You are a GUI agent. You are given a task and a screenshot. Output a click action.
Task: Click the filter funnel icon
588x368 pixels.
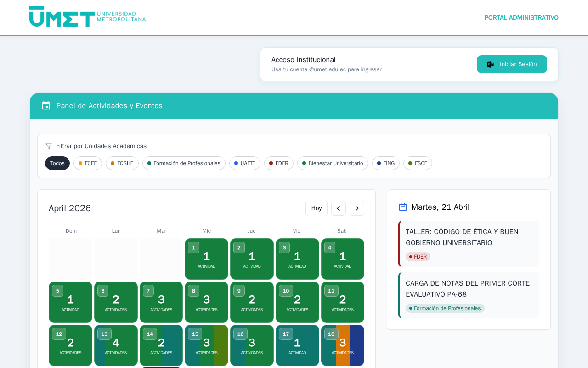(49, 146)
